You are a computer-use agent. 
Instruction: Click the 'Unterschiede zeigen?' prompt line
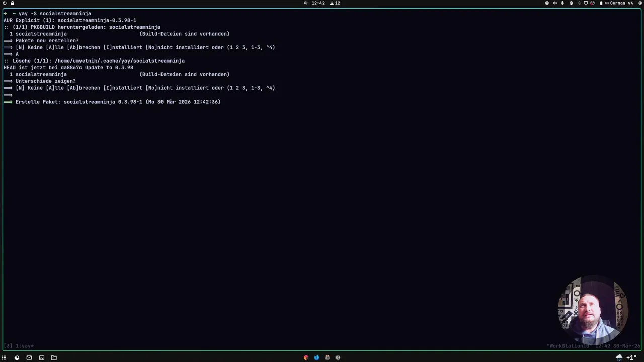[x=45, y=81]
